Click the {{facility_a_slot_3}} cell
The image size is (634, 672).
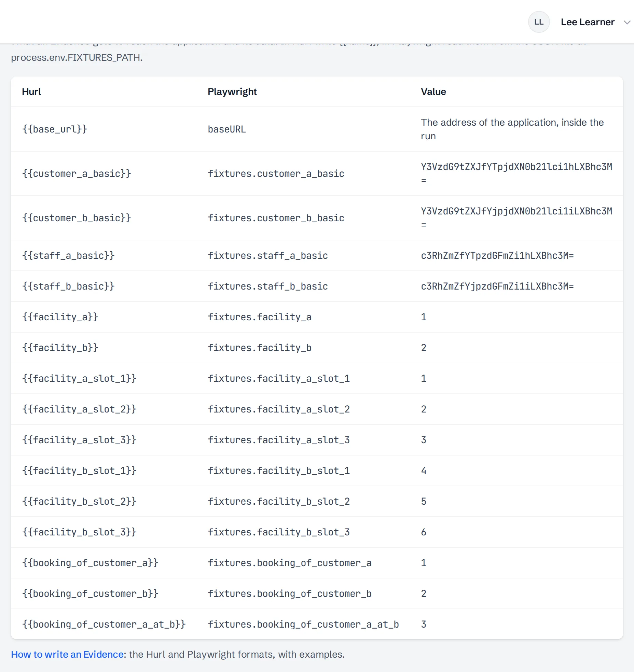(79, 440)
